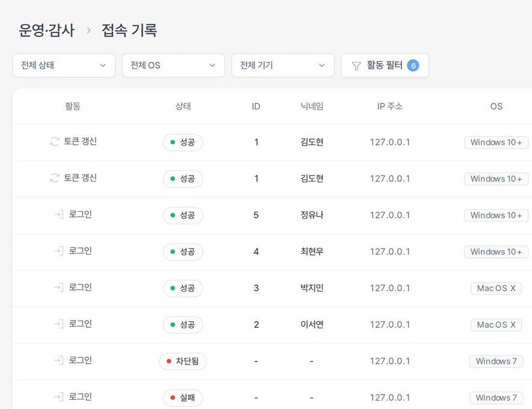Click the 로그인 label in the 실패 row
This screenshot has width=532, height=409.
tap(81, 397)
